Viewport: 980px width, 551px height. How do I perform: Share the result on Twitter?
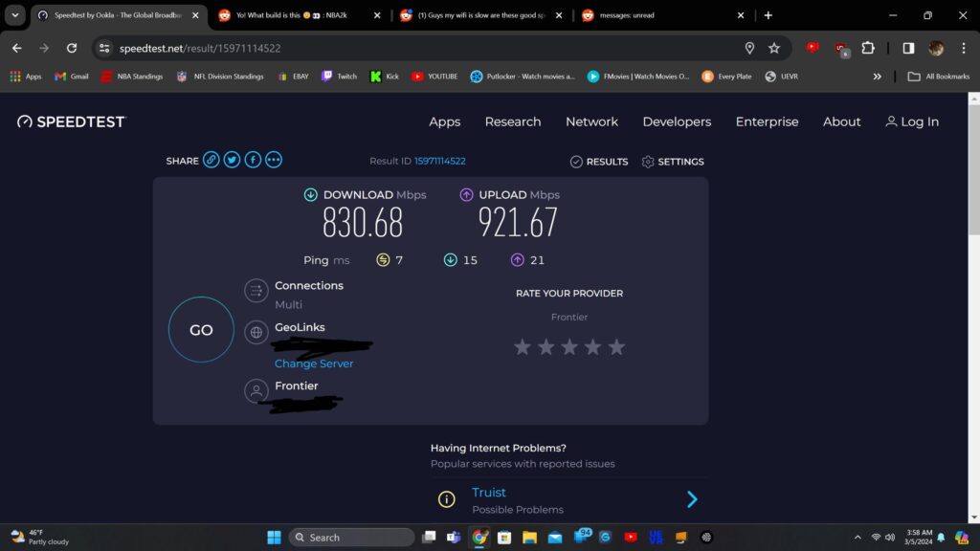coord(232,160)
